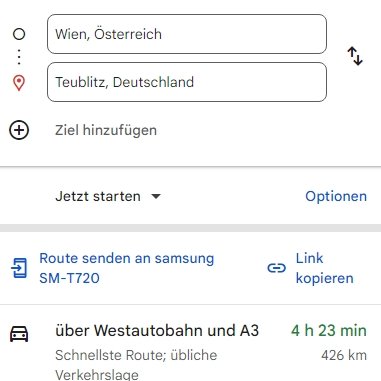The height and width of the screenshot is (381, 381).
Task: Open route Optionen
Action: tap(336, 196)
